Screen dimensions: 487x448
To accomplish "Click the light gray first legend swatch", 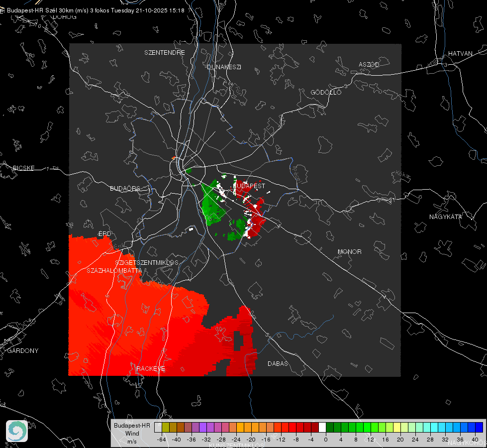I will click(x=158, y=427).
